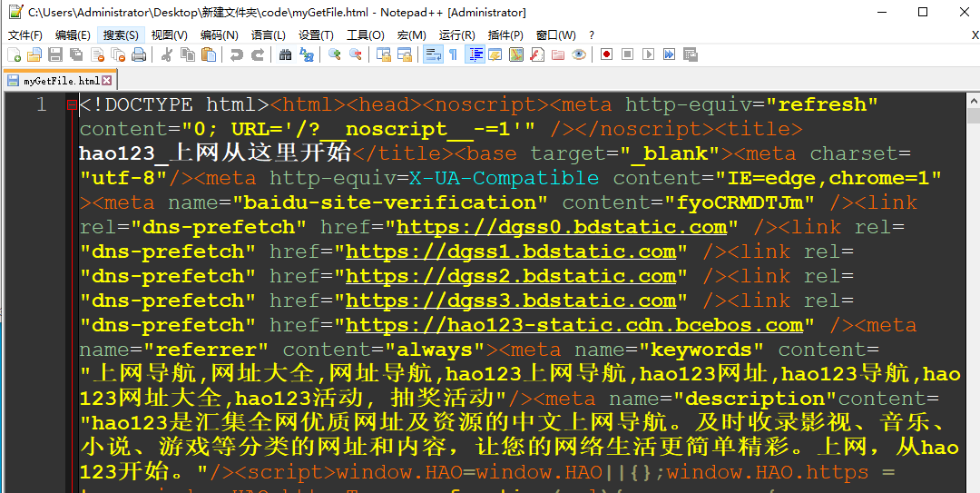This screenshot has height=493, width=980.
Task: Open the ? help menu
Action: coord(592,35)
